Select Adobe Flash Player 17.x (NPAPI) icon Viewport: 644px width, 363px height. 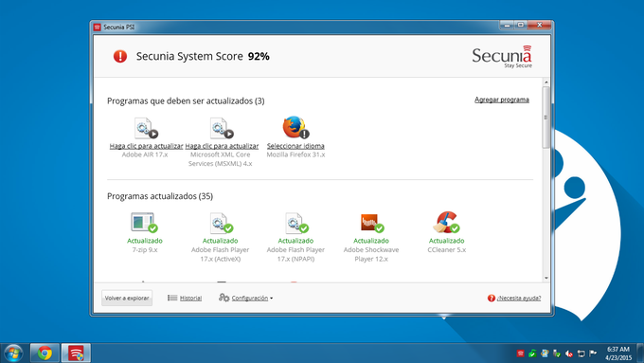tap(296, 223)
